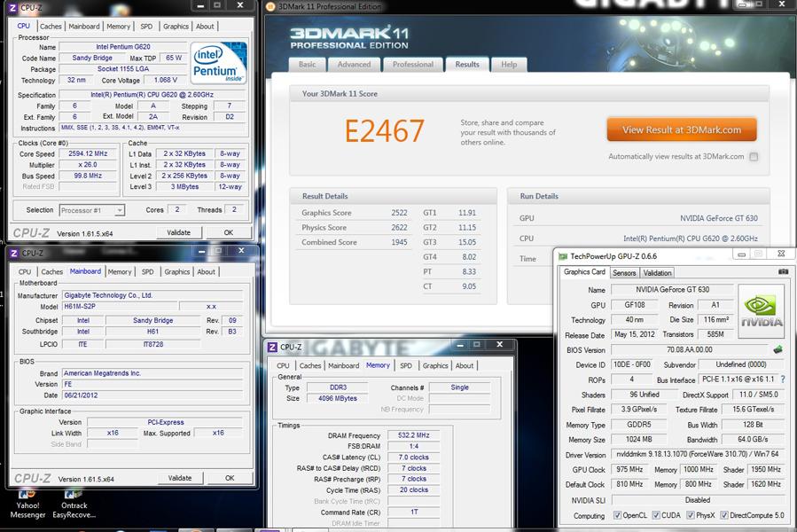Click the memory size 4096 MBytes
Viewport: 797px width, 532px height.
(338, 398)
